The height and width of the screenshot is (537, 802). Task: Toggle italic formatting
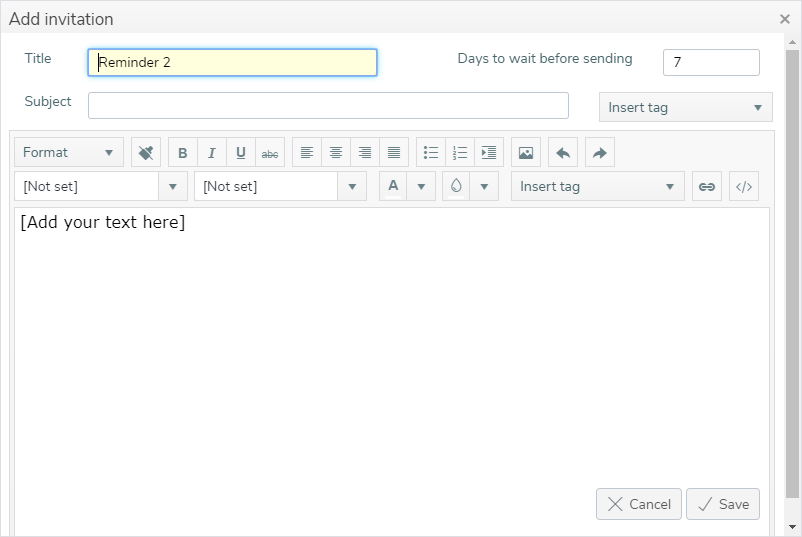pos(212,152)
